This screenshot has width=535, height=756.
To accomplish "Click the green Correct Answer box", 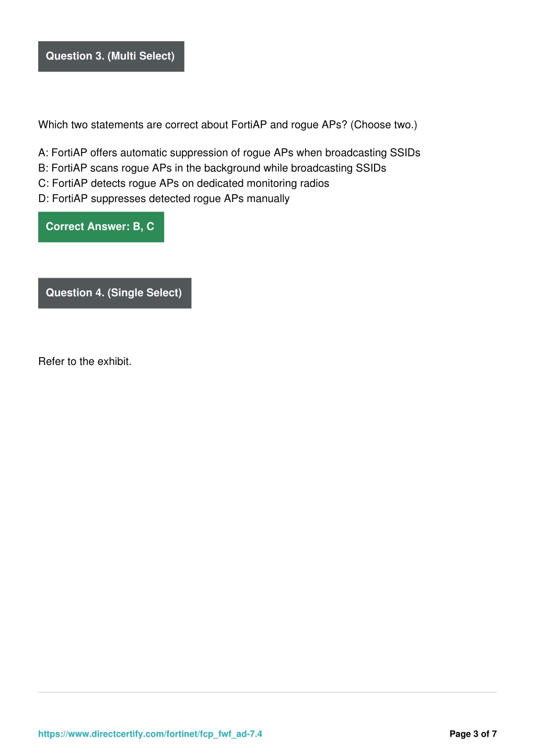I will point(101,227).
